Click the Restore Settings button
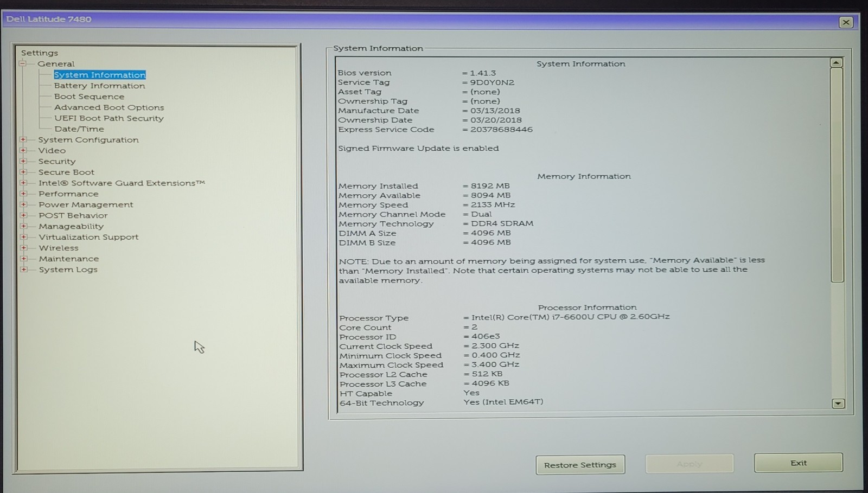868x493 pixels. 580,465
